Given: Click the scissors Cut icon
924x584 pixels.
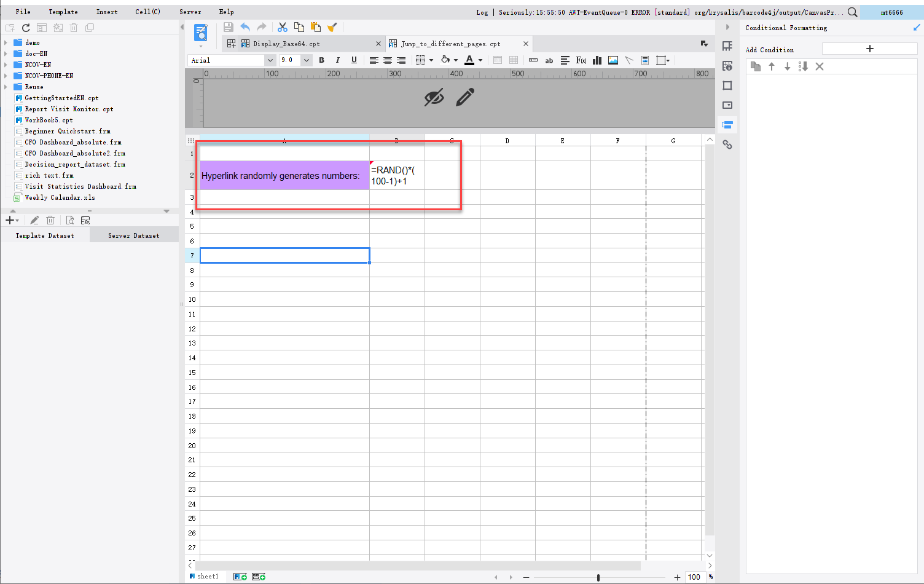Looking at the screenshot, I should coord(283,27).
